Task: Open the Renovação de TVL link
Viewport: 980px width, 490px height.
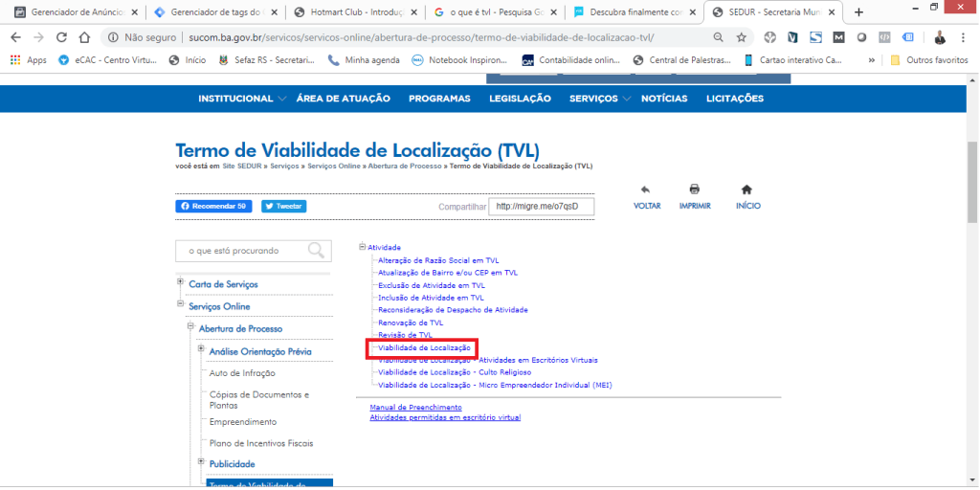Action: [411, 323]
